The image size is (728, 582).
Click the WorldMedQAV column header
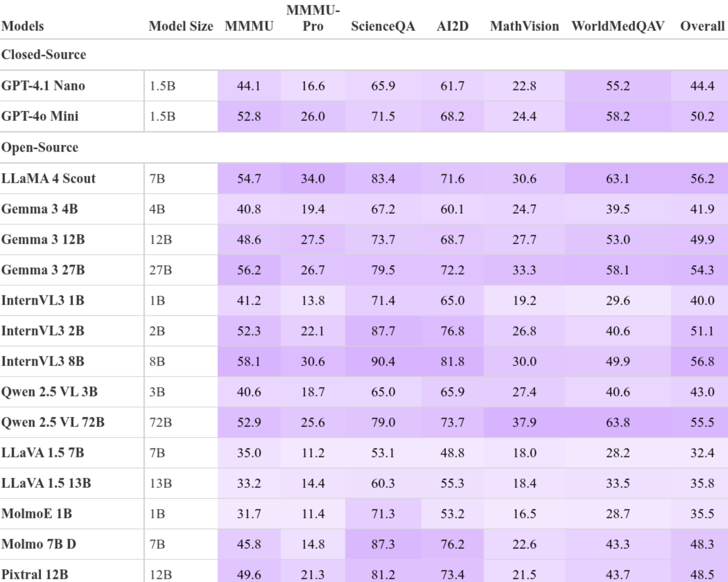[x=618, y=26]
